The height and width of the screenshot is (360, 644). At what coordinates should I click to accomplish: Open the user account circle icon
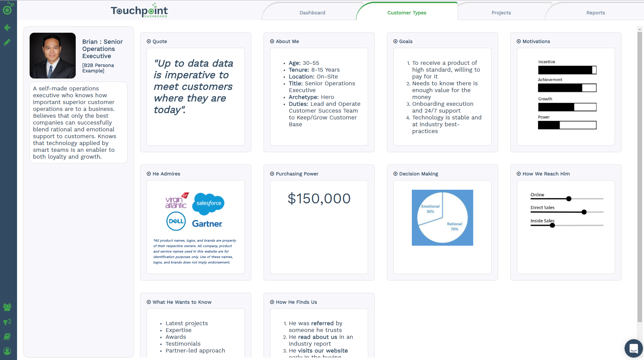tap(7, 351)
